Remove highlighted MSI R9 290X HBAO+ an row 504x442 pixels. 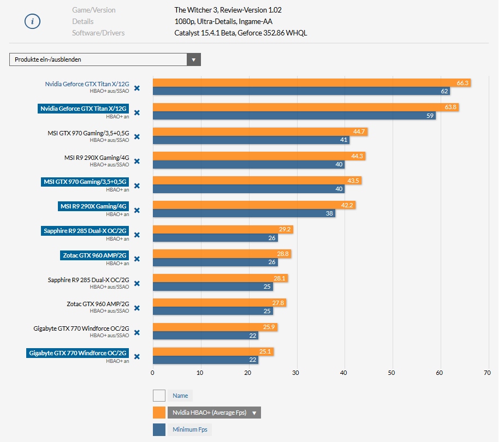click(x=137, y=211)
